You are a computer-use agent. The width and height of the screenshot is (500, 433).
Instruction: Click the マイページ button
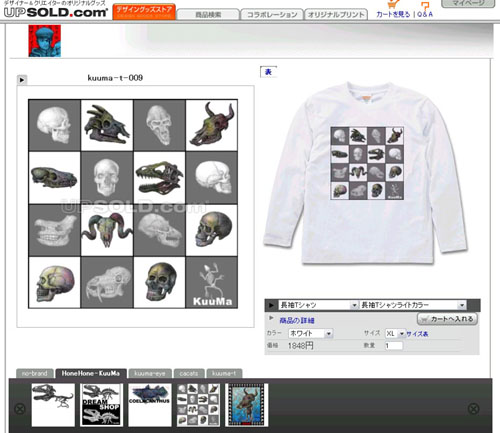tap(468, 3)
